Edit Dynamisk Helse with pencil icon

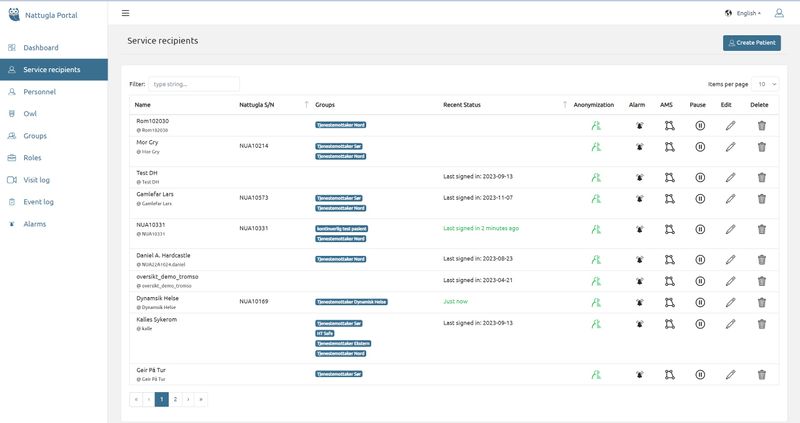tap(730, 300)
